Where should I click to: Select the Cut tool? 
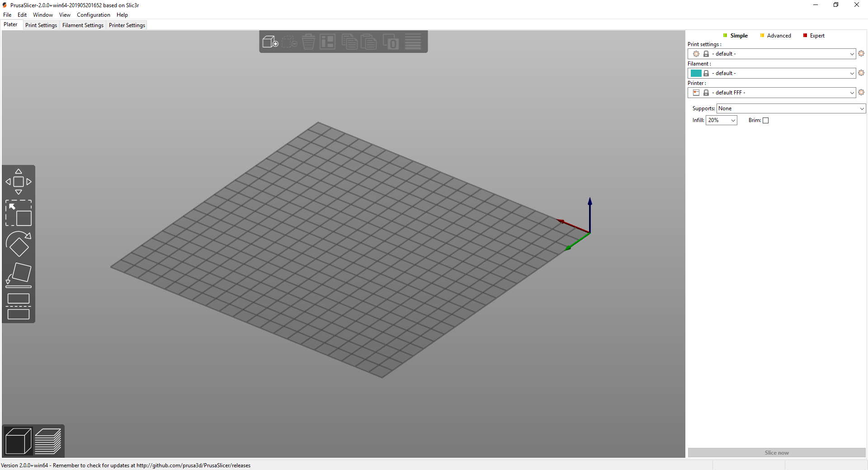click(19, 306)
